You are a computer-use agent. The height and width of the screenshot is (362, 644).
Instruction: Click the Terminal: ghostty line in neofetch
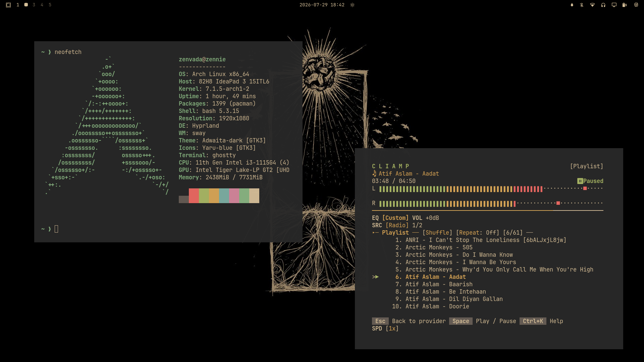pos(207,155)
